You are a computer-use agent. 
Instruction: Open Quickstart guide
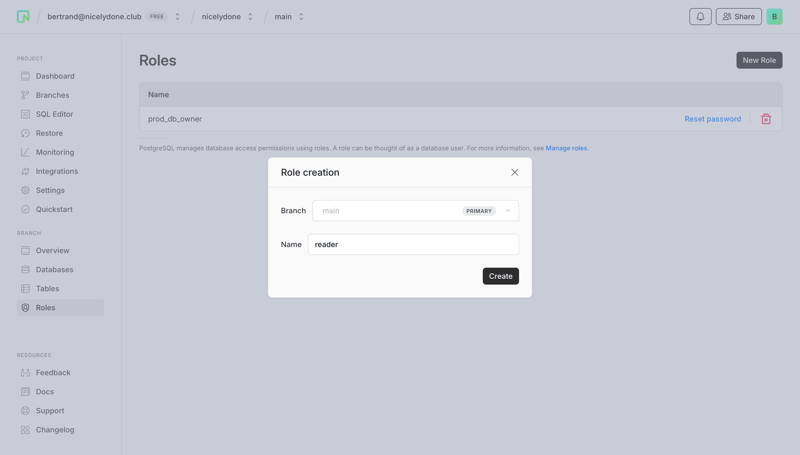click(54, 209)
